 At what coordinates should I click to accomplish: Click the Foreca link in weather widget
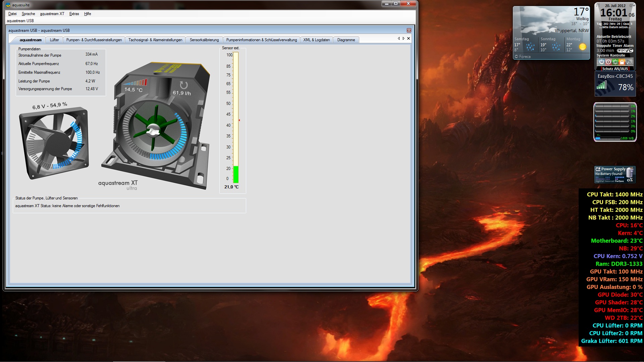[x=525, y=57]
